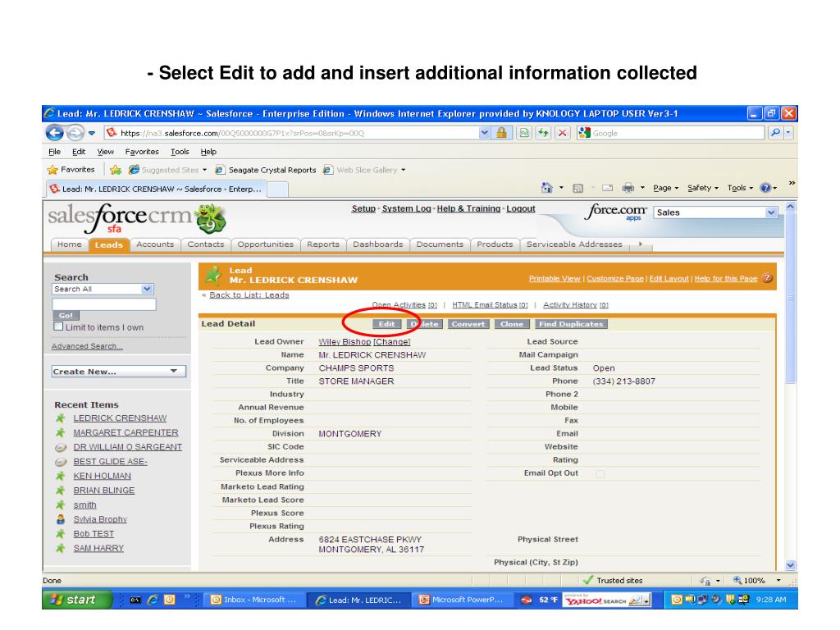
Task: Click the orange help icon in the Lead header
Action: [768, 278]
